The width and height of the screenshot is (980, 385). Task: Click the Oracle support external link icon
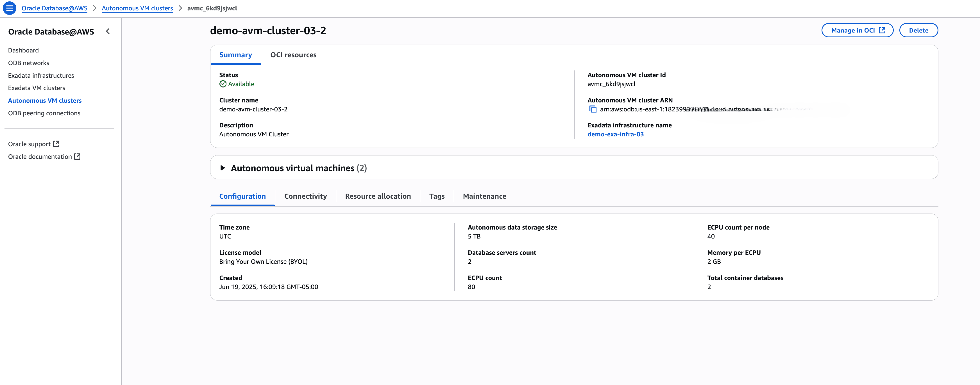[x=56, y=144]
